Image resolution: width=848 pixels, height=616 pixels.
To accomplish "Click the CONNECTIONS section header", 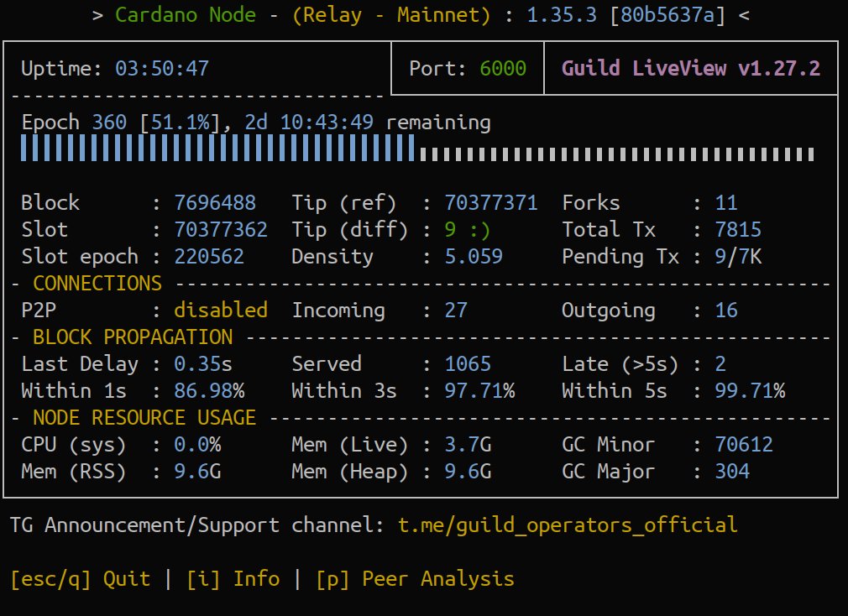I will pos(97,284).
